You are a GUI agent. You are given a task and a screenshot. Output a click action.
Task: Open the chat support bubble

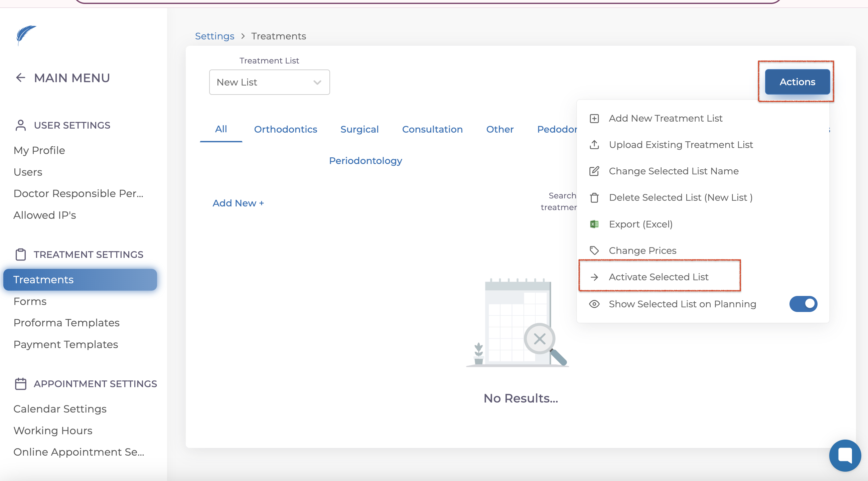pyautogui.click(x=845, y=455)
